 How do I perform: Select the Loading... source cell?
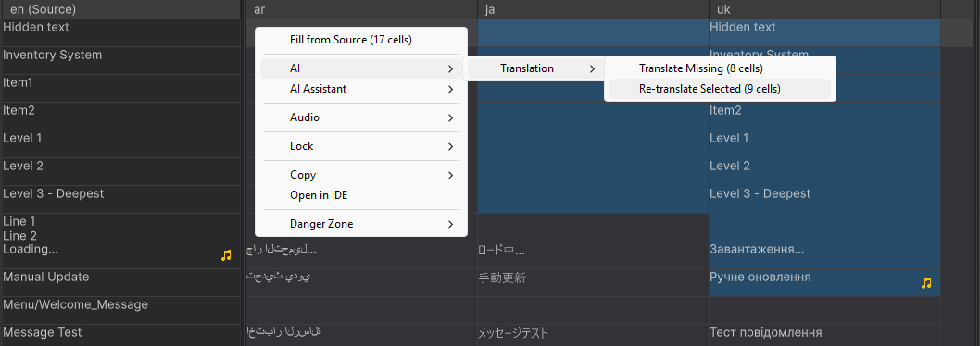(x=120, y=254)
